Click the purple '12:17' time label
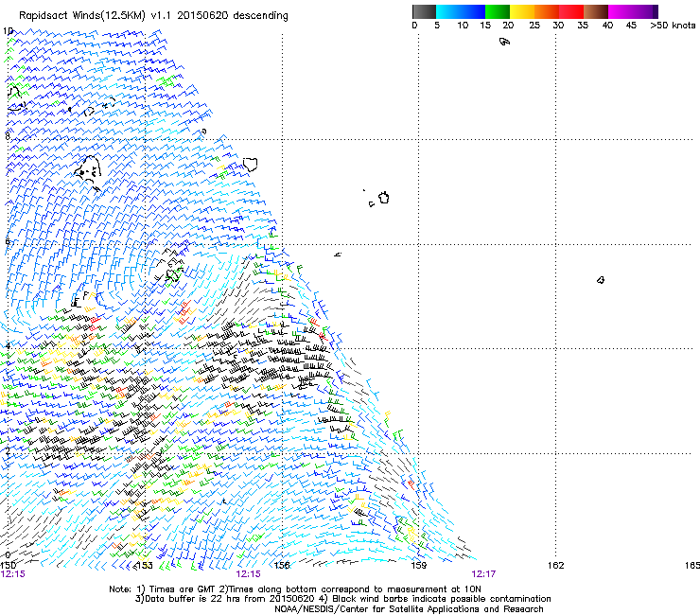Image resolution: width=700 pixels, height=615 pixels. pyautogui.click(x=483, y=574)
